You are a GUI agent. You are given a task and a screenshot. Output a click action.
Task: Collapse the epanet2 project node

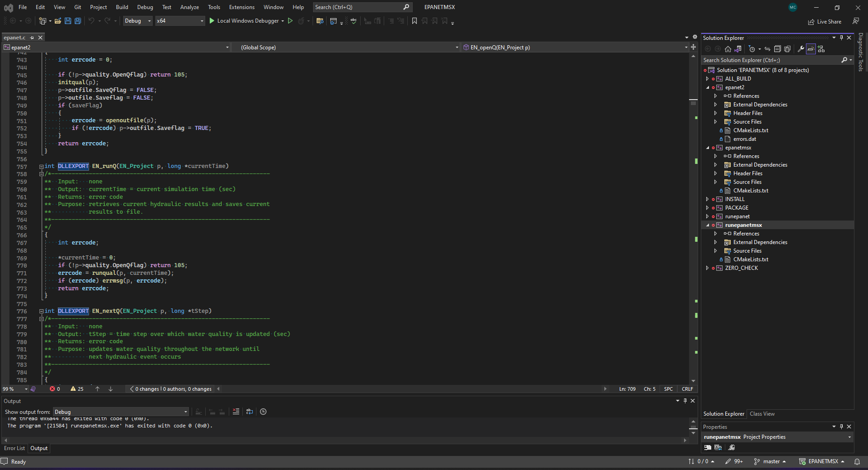pyautogui.click(x=708, y=87)
